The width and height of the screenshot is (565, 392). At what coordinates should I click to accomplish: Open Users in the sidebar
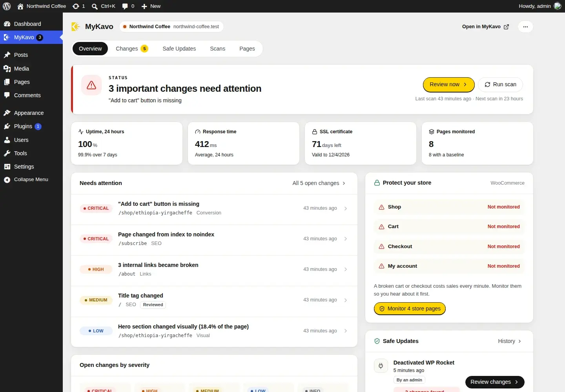[x=31, y=140]
